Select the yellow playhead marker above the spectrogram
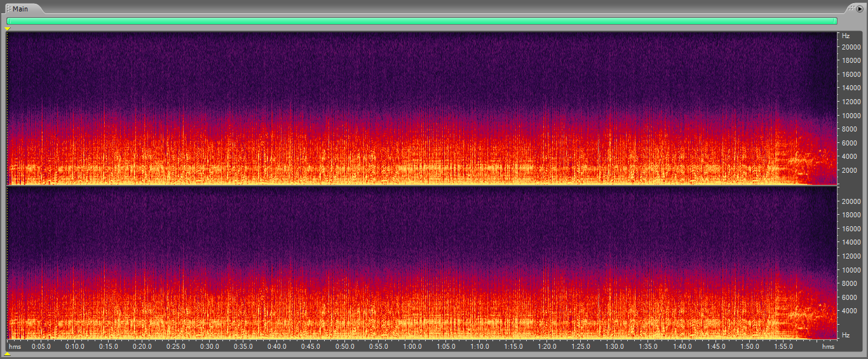 [x=8, y=29]
